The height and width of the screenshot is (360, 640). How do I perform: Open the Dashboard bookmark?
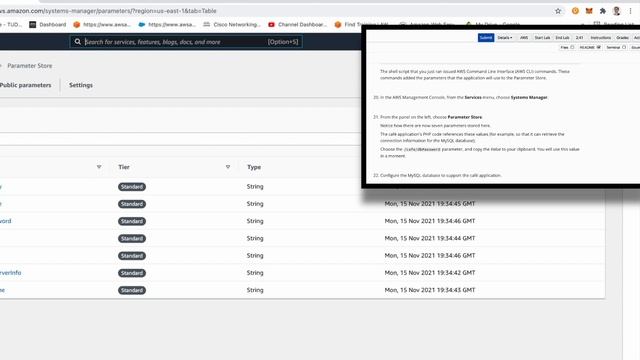point(48,24)
